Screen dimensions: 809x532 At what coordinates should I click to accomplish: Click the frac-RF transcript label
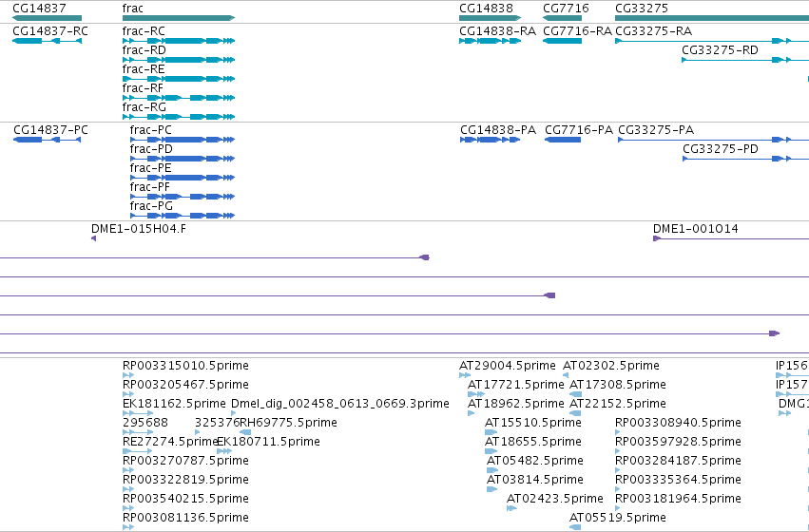point(143,88)
